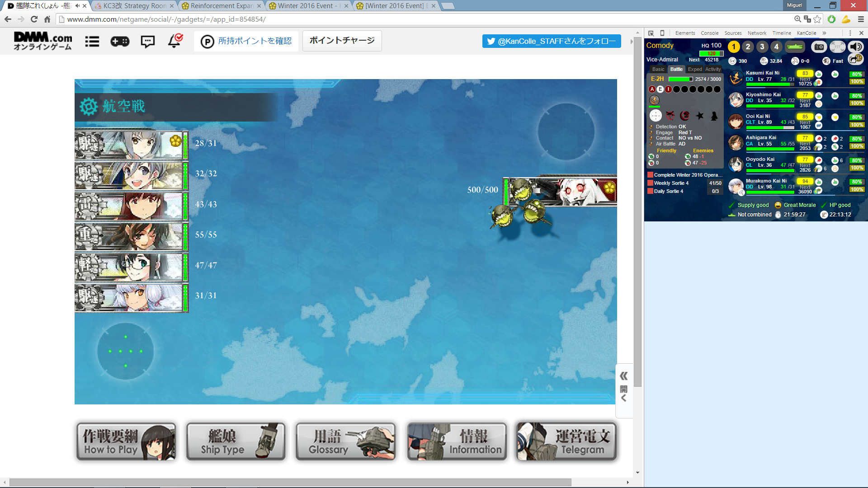Open the 運営電文 Telegram button
The height and width of the screenshot is (488, 868).
coord(566,442)
